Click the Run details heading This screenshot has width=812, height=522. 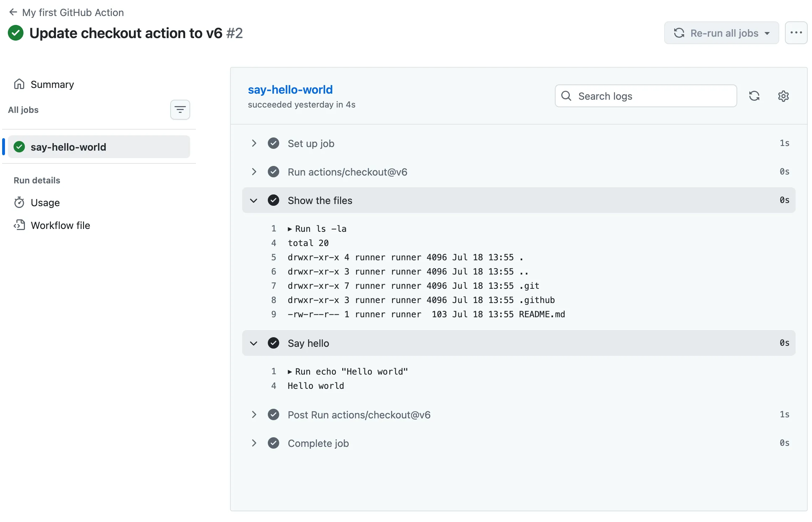point(37,180)
